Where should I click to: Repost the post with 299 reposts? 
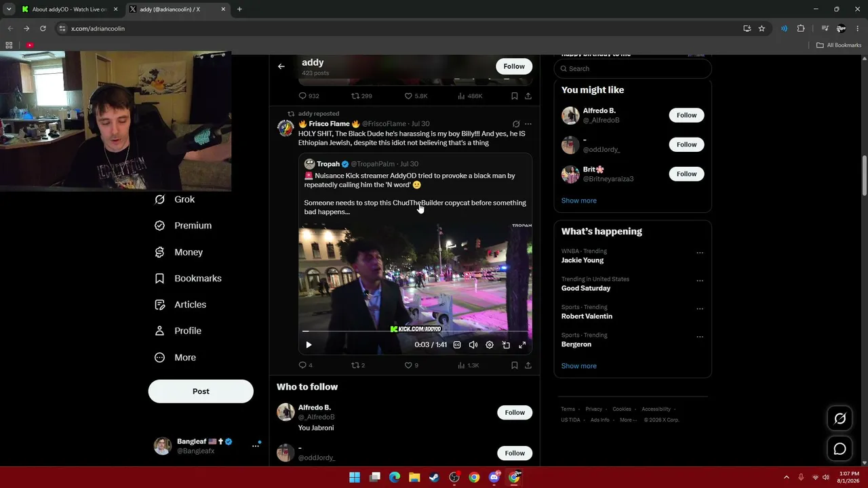(x=361, y=96)
